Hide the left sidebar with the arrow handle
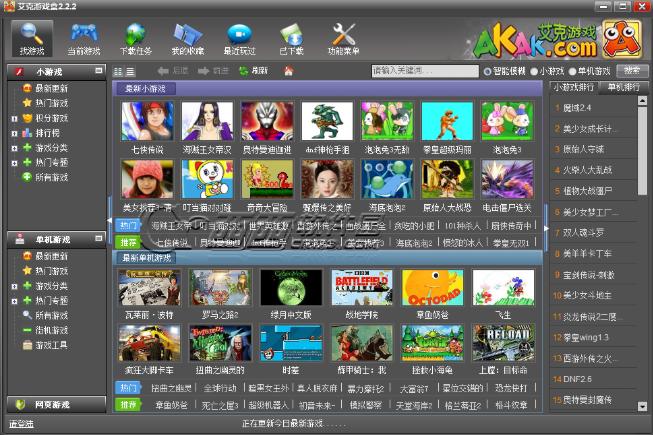This screenshot has width=653, height=435. pos(110,220)
